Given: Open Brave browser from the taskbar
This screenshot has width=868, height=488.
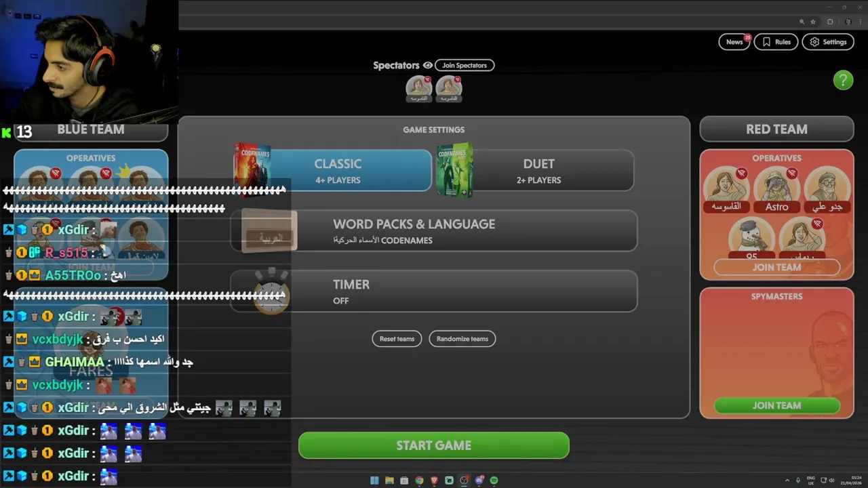Looking at the screenshot, I should point(434,481).
